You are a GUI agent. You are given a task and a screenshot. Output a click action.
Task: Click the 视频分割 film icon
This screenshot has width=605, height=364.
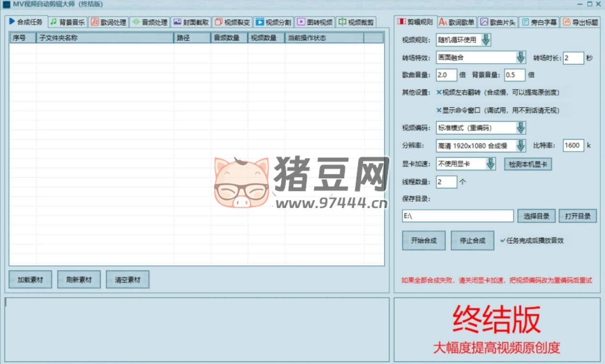tap(260, 22)
